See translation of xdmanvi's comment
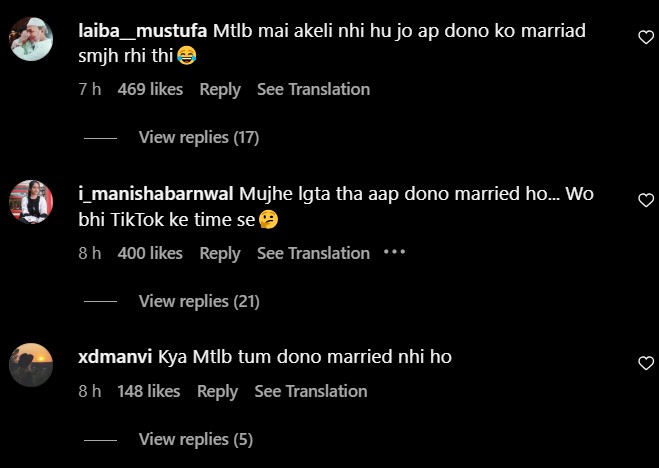This screenshot has width=659, height=468. point(311,391)
